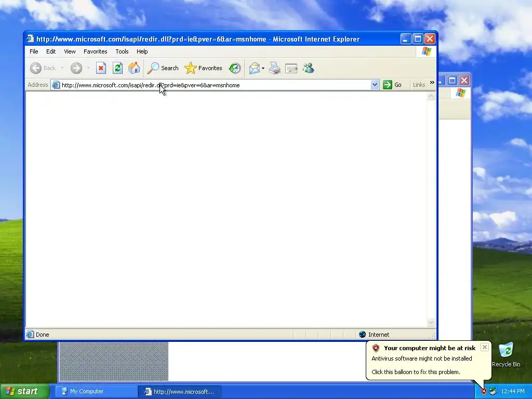Click the red security shield tray icon
This screenshot has width=532, height=399.
coord(484,392)
